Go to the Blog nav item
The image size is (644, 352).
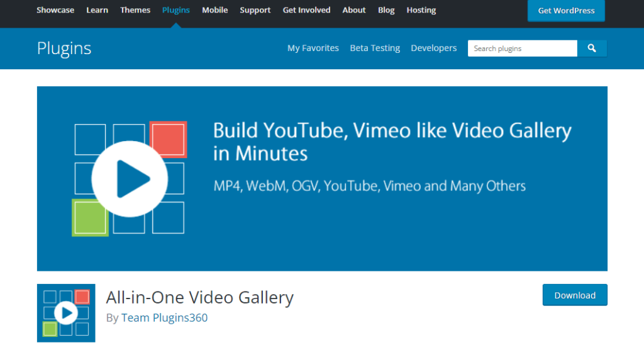pyautogui.click(x=386, y=10)
